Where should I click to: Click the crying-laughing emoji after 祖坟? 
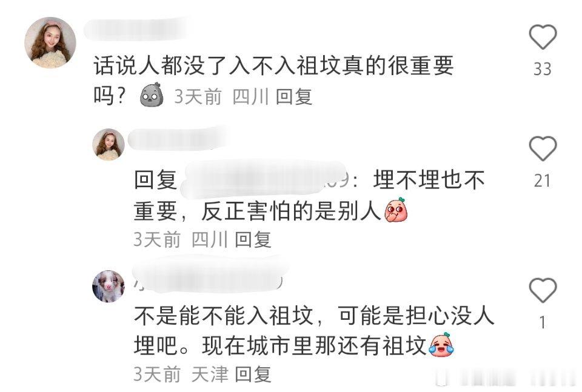click(x=442, y=345)
